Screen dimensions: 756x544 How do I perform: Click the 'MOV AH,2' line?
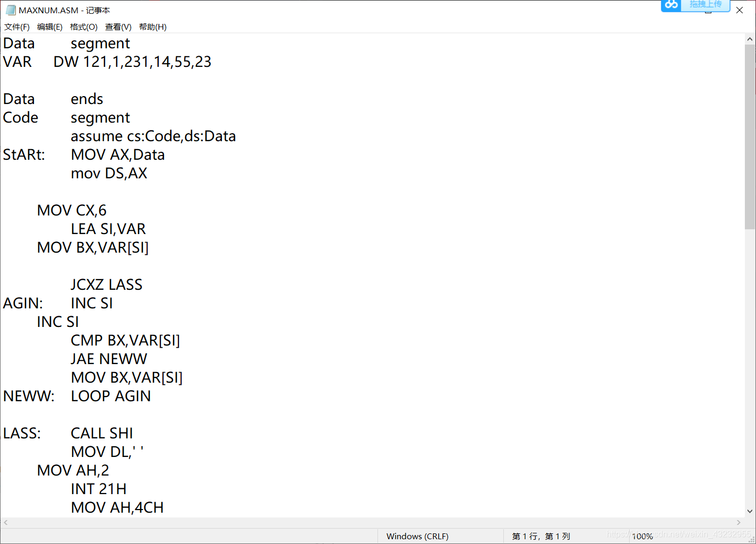[73, 471]
